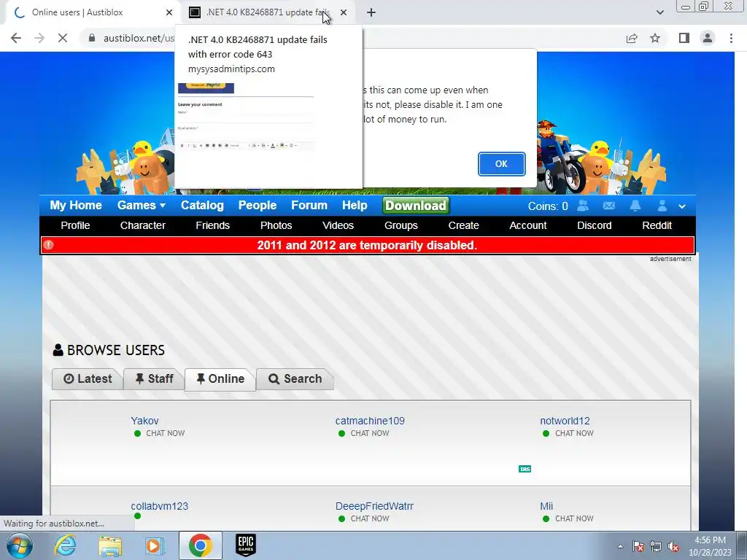Go back using the browser back arrow
Image resolution: width=747 pixels, height=560 pixels.
16,38
